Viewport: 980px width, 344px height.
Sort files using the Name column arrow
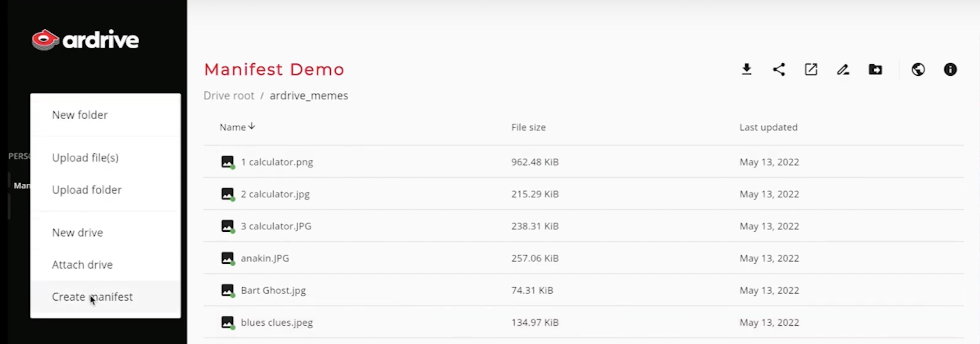(x=252, y=126)
